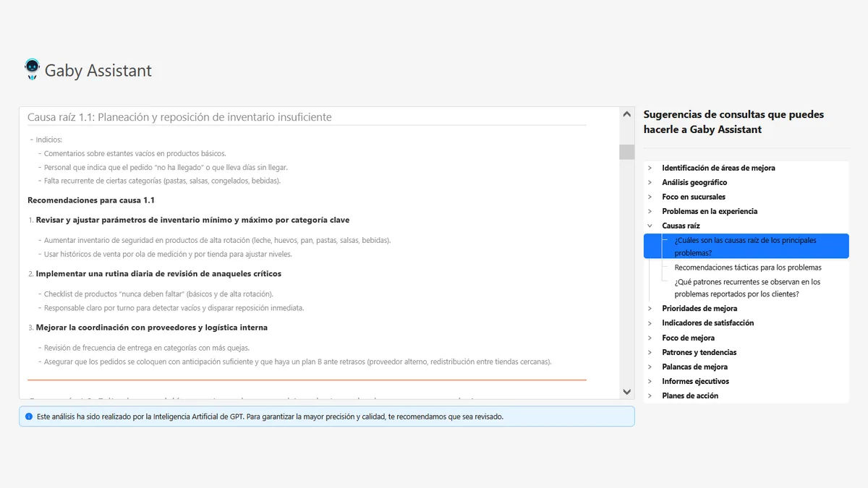Expand the Planes de acción chevron
868x488 pixels.
[x=650, y=395]
